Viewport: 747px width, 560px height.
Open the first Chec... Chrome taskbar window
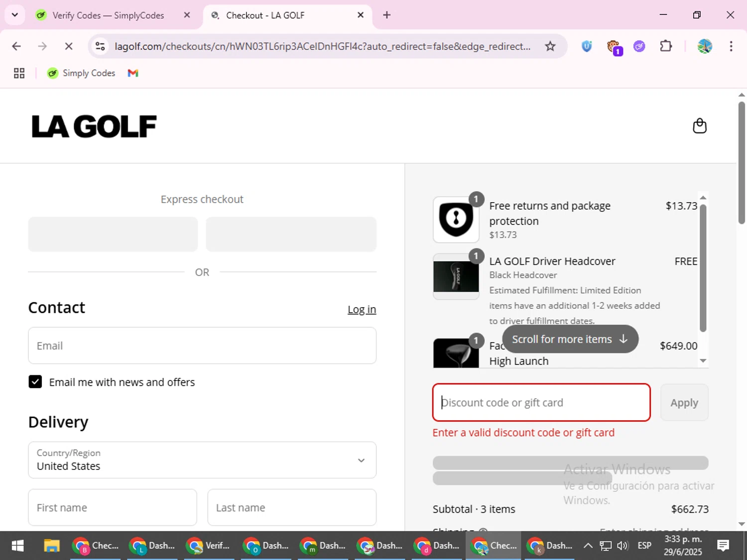coord(96,546)
